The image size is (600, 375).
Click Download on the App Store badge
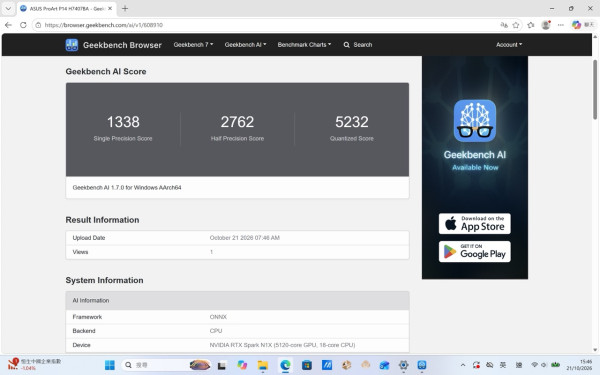click(x=474, y=223)
